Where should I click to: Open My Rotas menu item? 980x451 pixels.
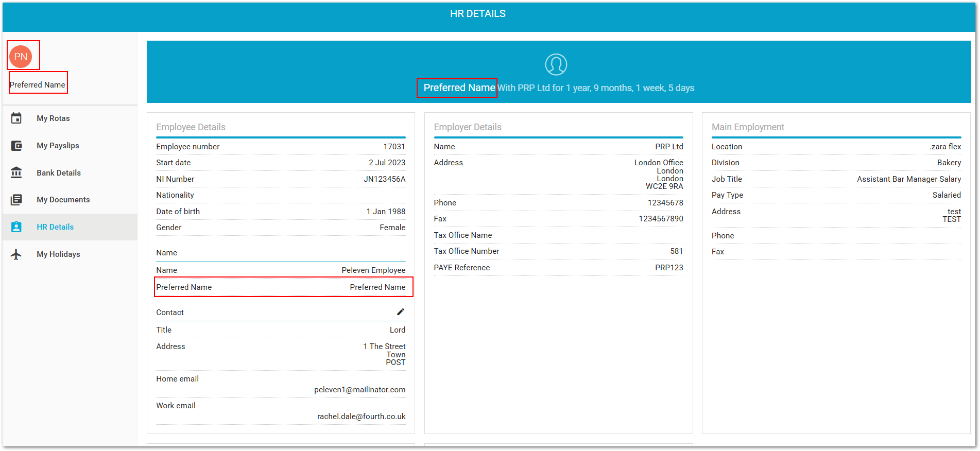coord(53,118)
